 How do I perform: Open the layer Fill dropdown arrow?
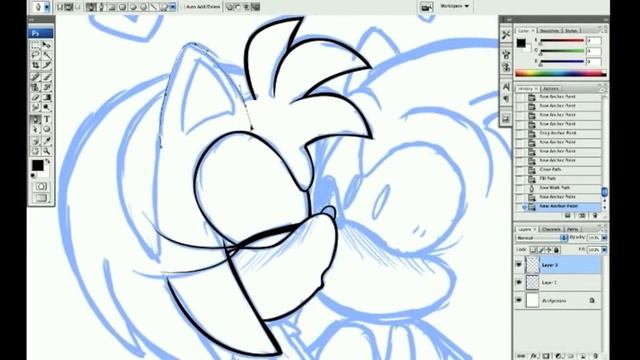pyautogui.click(x=604, y=249)
